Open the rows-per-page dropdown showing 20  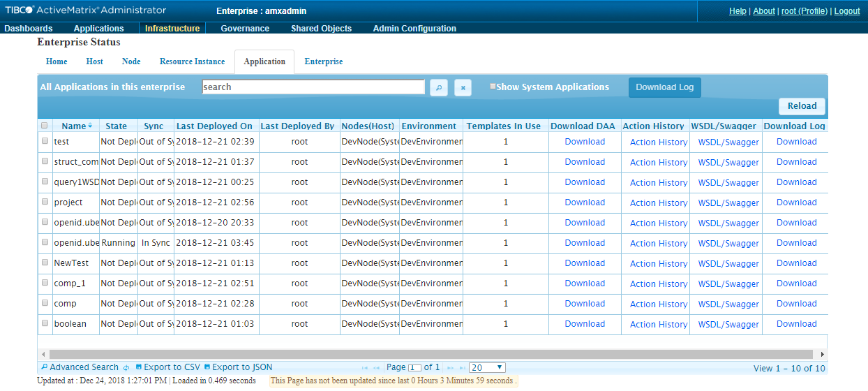tap(487, 367)
